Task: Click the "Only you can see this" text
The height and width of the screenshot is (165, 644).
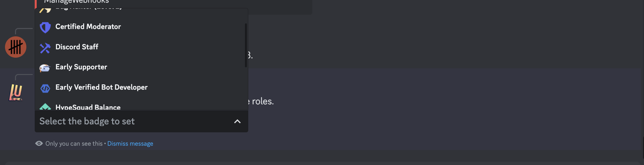Action: coord(74,144)
